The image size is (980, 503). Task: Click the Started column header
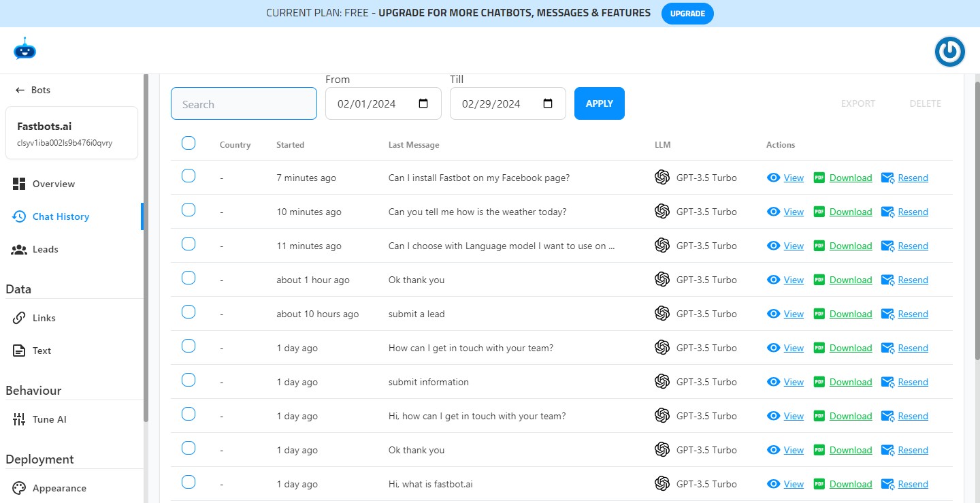click(x=290, y=145)
